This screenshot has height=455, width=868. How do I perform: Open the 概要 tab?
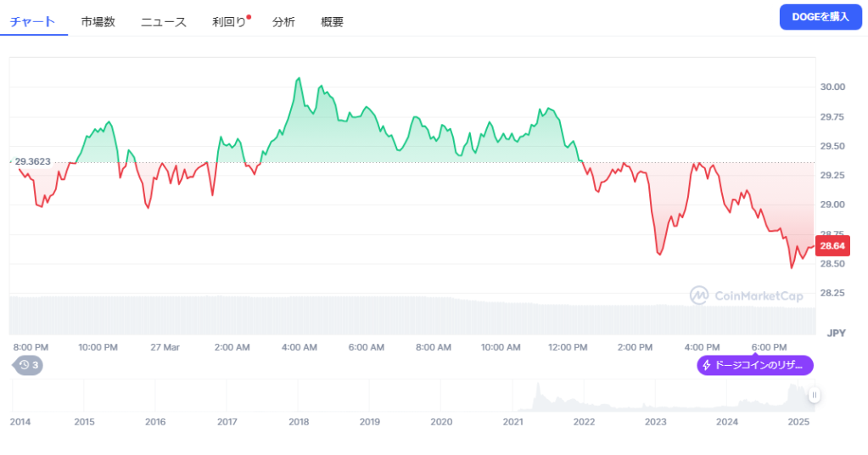(333, 22)
